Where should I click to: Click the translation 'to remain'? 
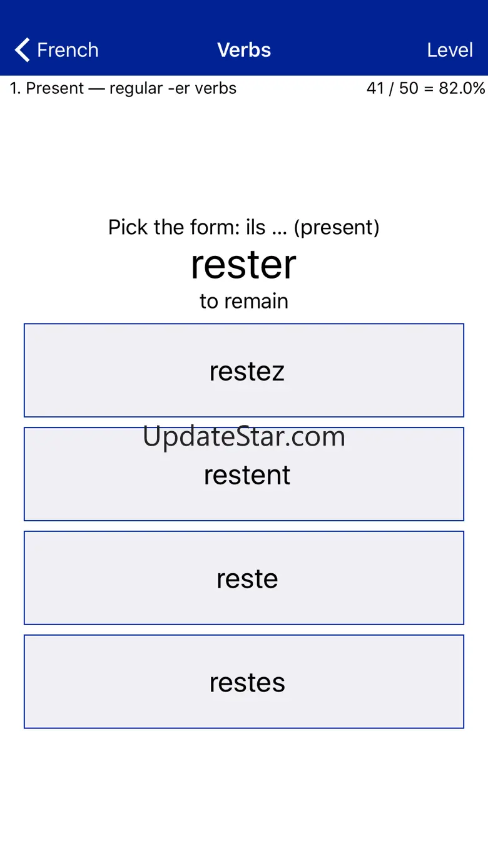point(244,301)
